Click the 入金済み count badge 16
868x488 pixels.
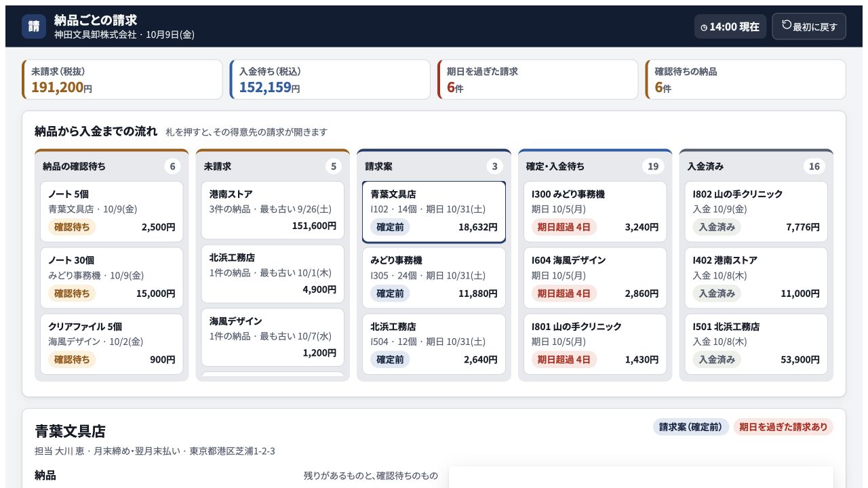pyautogui.click(x=814, y=166)
